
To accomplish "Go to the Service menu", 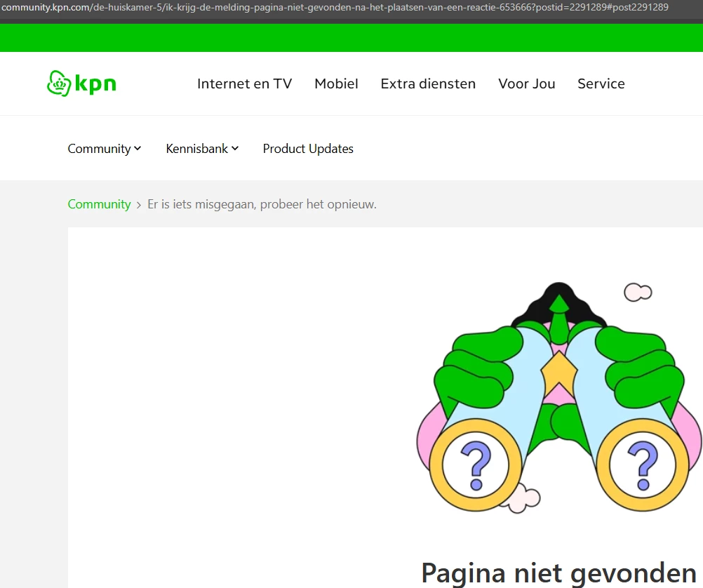I will click(x=601, y=84).
